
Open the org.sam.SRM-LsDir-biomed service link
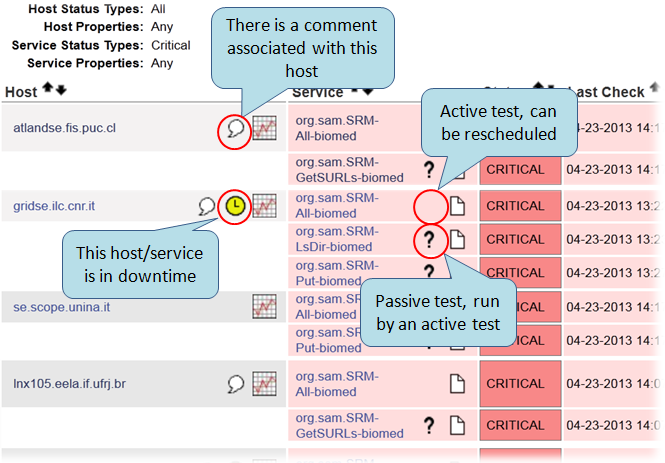[338, 238]
